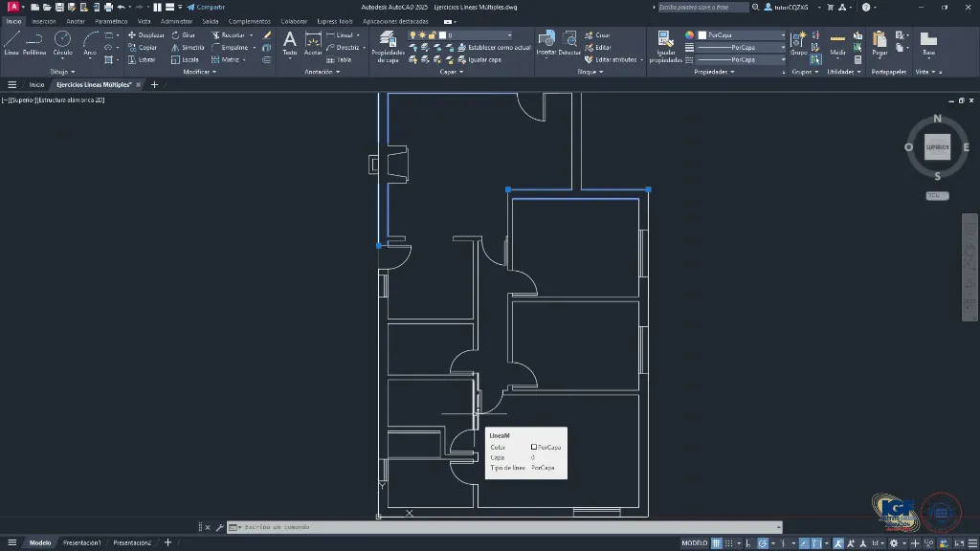Expand the Bloque panel
The image size is (980, 551).
pos(590,72)
